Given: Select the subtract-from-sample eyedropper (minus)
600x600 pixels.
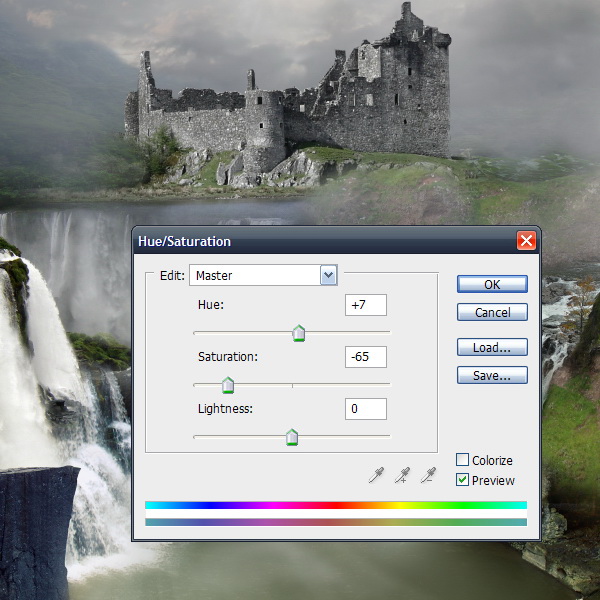Looking at the screenshot, I should 429,475.
